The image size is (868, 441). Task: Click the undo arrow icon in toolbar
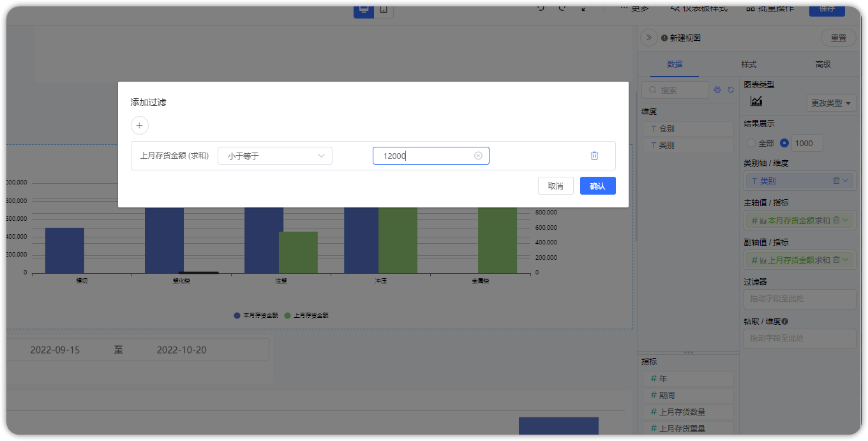pyautogui.click(x=541, y=8)
